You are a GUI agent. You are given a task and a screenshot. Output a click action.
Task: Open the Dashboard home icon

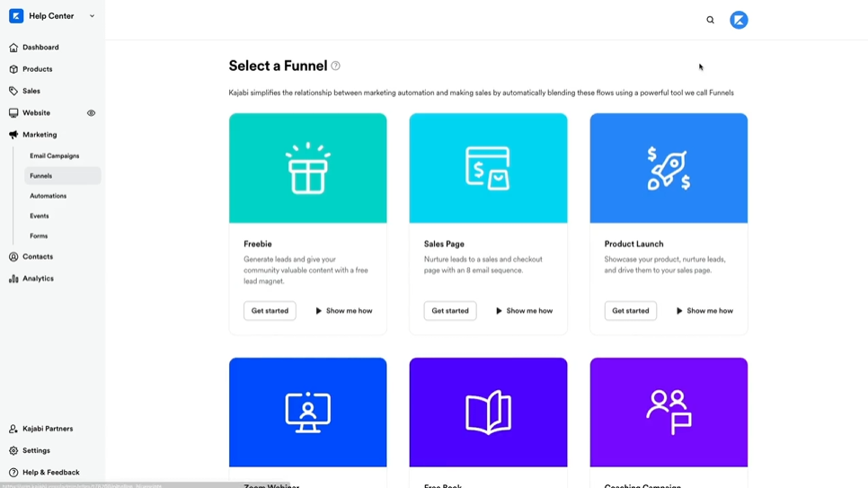click(x=13, y=48)
